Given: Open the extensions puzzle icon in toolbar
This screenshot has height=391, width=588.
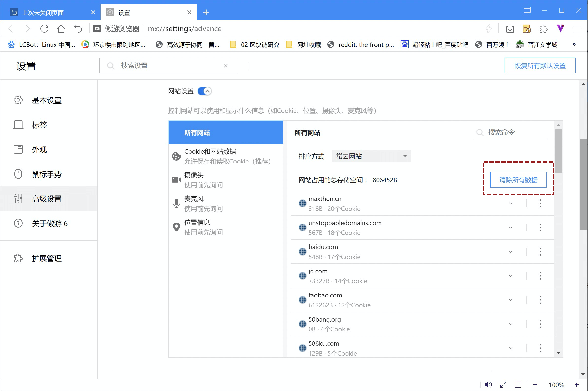Looking at the screenshot, I should tap(543, 29).
